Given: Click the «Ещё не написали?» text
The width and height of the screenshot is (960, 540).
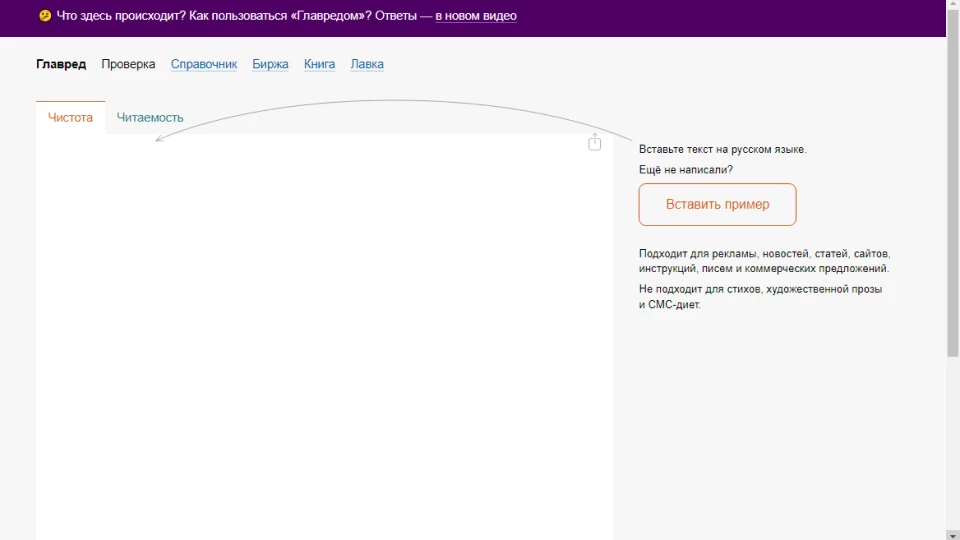Looking at the screenshot, I should (x=685, y=169).
